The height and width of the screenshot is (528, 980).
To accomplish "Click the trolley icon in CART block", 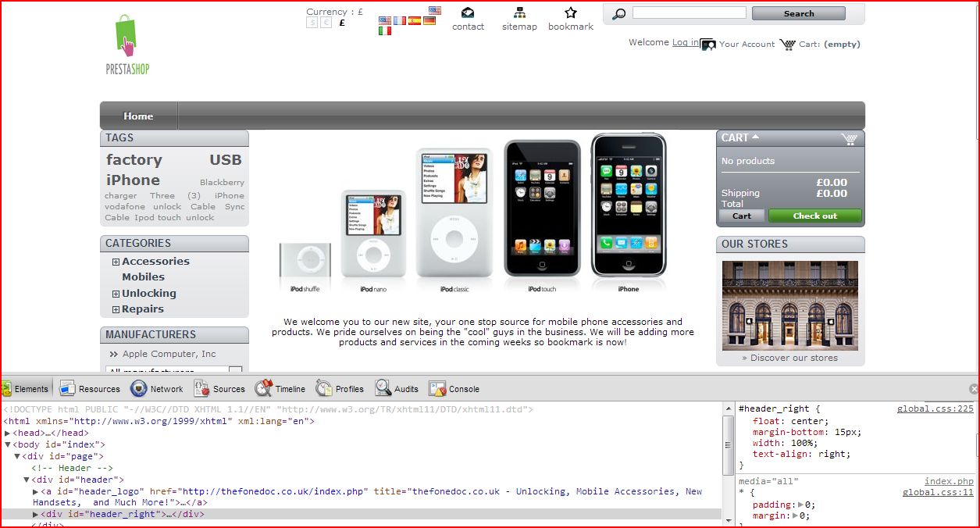I will pyautogui.click(x=849, y=139).
